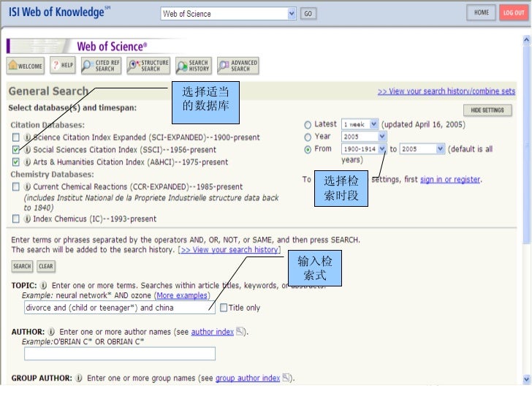Screen dimensions: 532x399
Task: Check Science Citation Index Expanded database
Action: coord(15,137)
